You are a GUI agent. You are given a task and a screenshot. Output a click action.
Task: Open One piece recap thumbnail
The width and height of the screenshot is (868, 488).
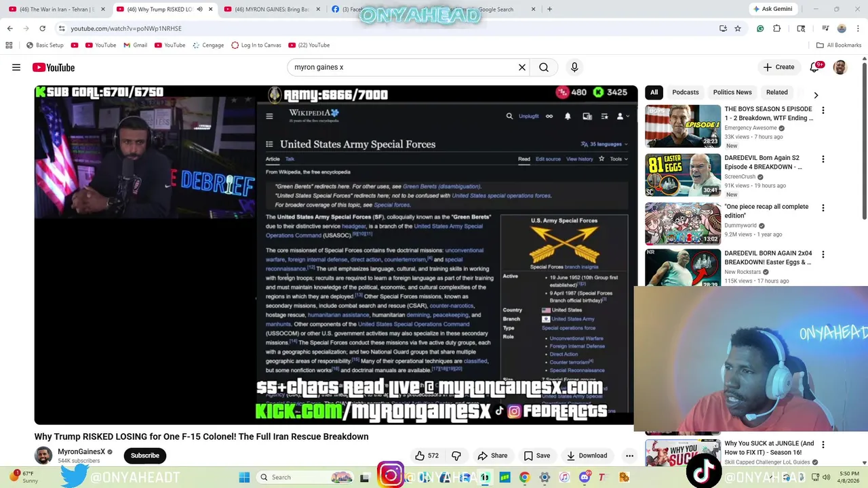pos(683,223)
